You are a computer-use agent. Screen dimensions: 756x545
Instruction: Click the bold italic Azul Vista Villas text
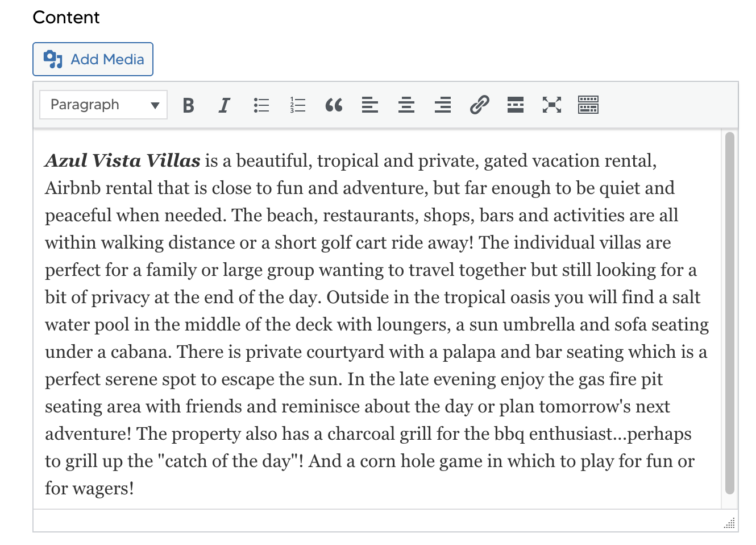[x=123, y=161]
